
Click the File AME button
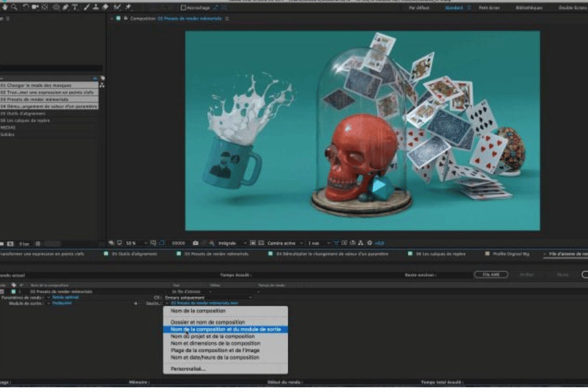pyautogui.click(x=491, y=274)
